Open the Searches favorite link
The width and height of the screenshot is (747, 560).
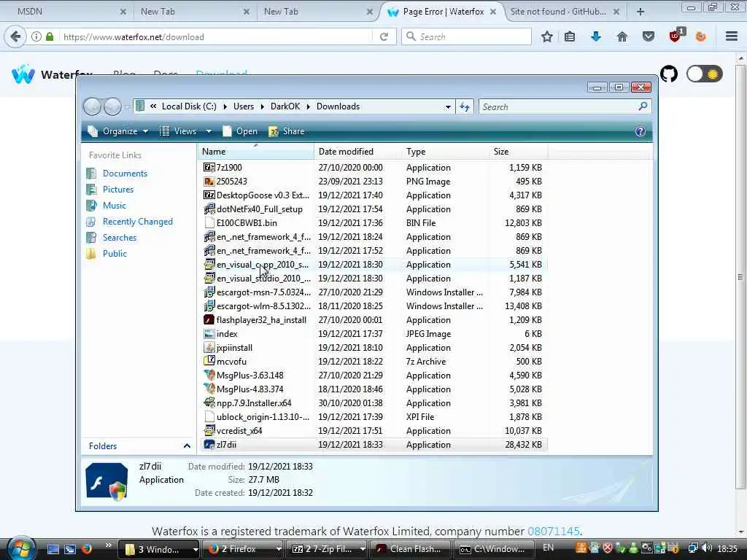coord(120,238)
